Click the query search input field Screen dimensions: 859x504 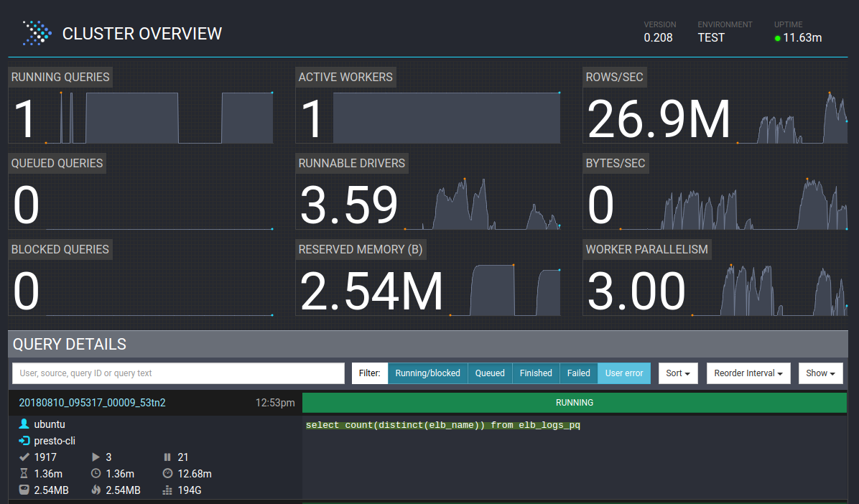(178, 373)
